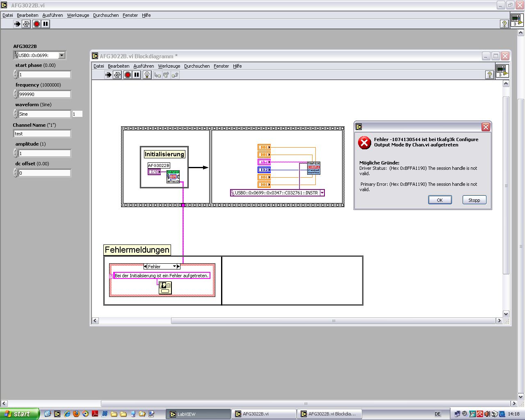Open the AFG3022B VISA resource dropdown
Image resolution: width=525 pixels, height=420 pixels.
(62, 55)
